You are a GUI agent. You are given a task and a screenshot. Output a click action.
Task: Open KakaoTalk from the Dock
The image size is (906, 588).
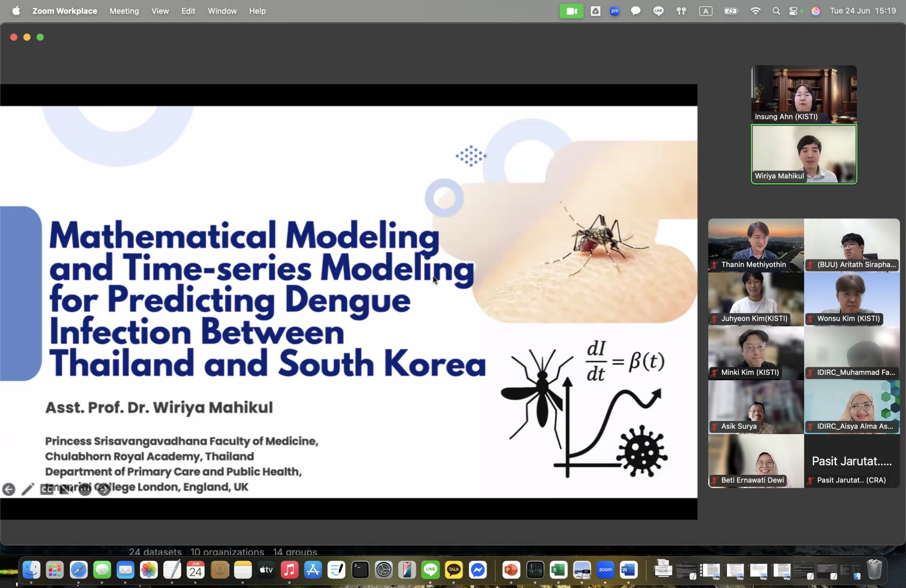[x=454, y=570]
